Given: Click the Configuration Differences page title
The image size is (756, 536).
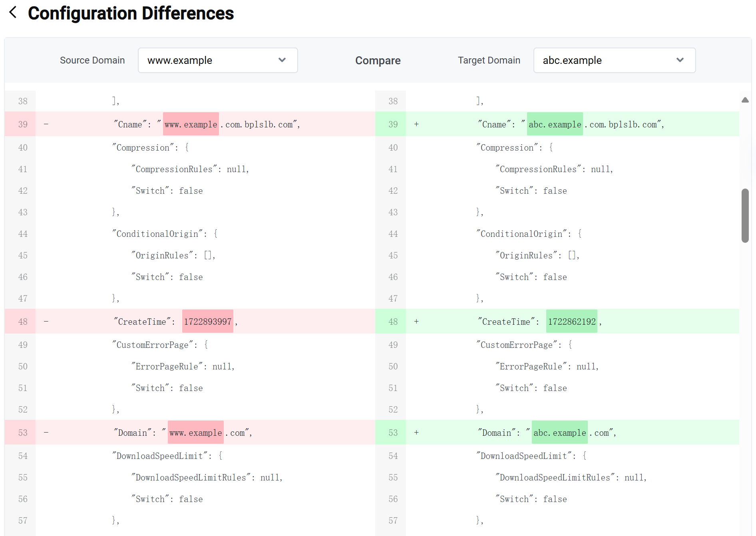Looking at the screenshot, I should (131, 13).
